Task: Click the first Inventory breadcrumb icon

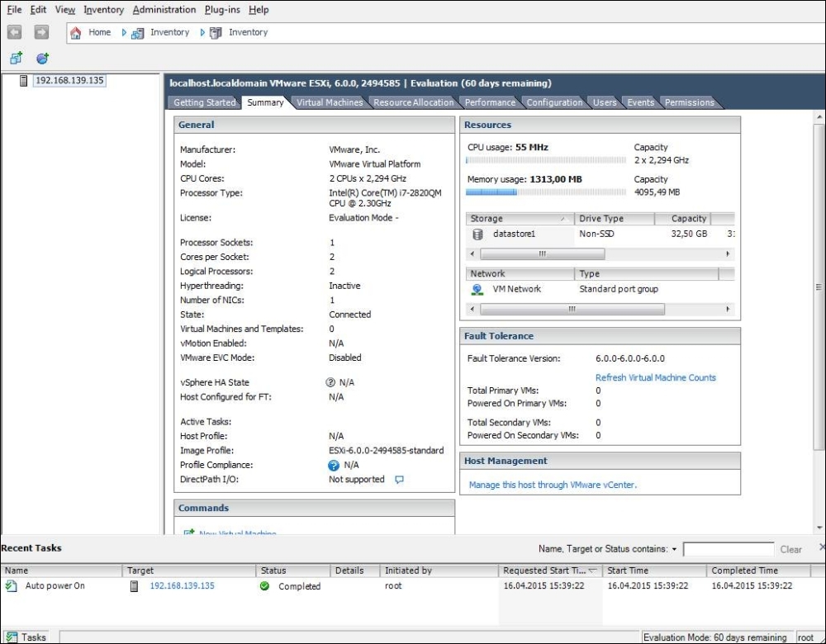Action: (x=137, y=33)
